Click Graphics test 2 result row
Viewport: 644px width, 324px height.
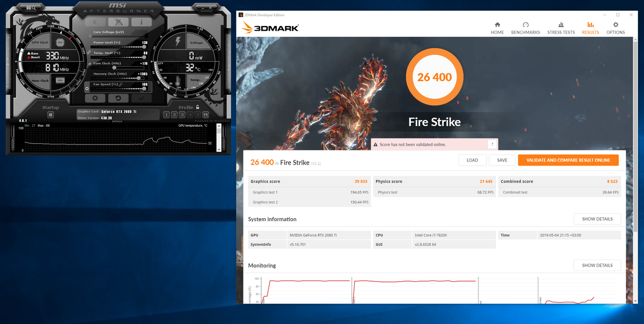309,202
